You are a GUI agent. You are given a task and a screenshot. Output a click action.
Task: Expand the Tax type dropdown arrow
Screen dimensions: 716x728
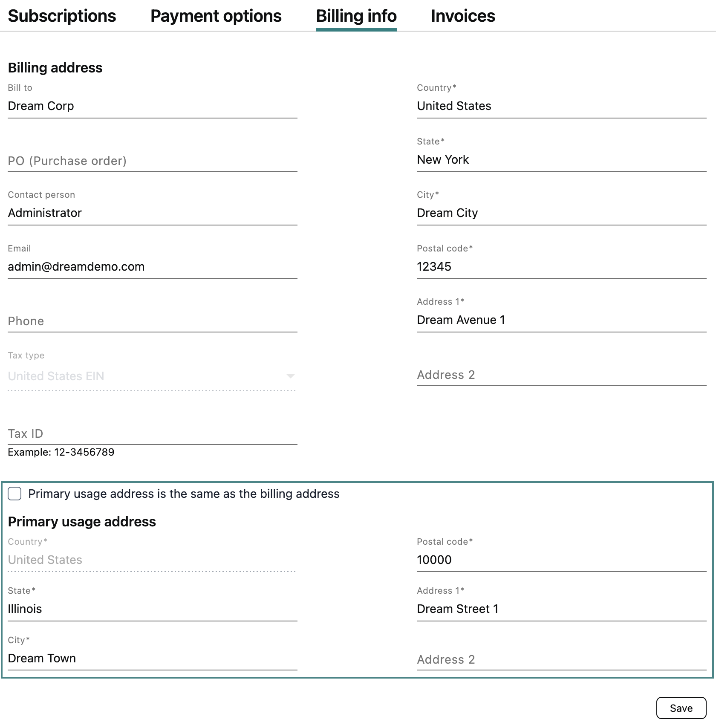coord(290,376)
